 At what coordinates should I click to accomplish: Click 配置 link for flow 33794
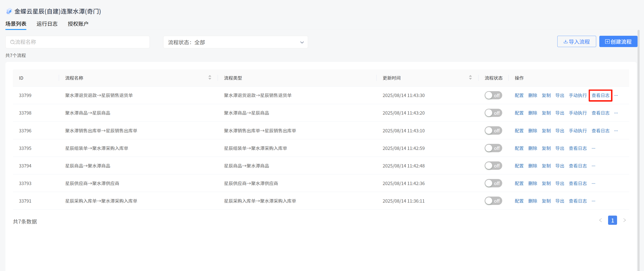point(519,166)
